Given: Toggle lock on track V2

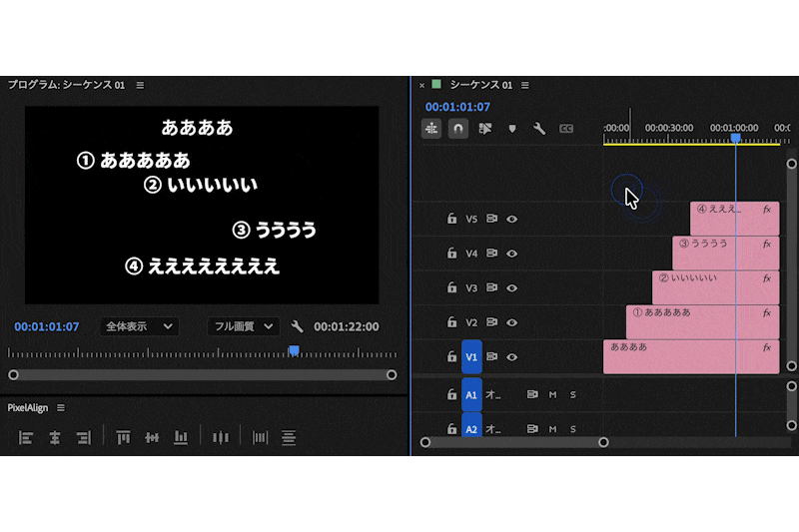Looking at the screenshot, I should [x=451, y=322].
